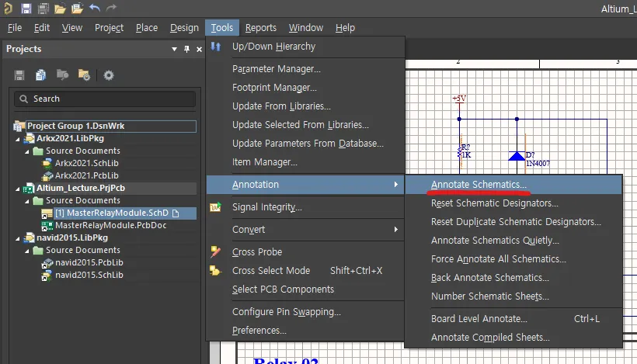Open the Design menu
637x364 pixels.
point(184,28)
